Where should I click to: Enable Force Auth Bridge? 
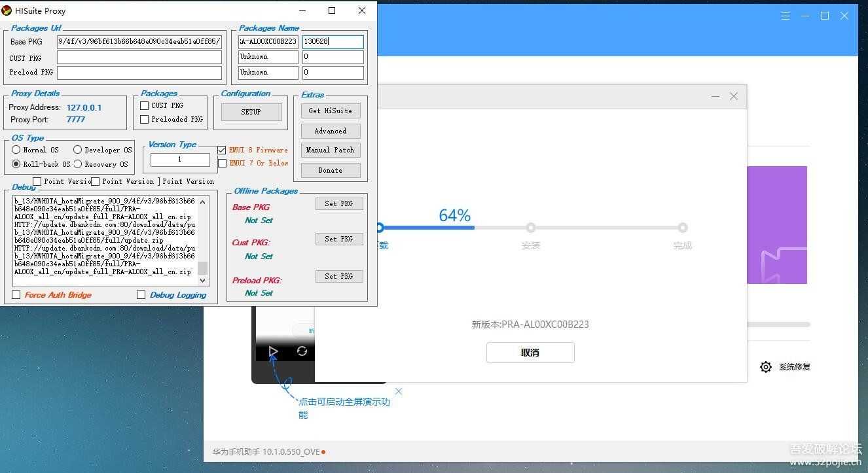coord(16,295)
